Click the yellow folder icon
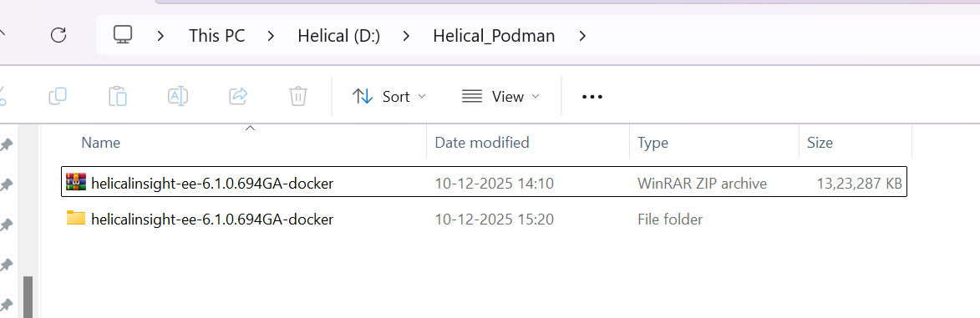Image resolution: width=980 pixels, height=318 pixels. tap(76, 218)
